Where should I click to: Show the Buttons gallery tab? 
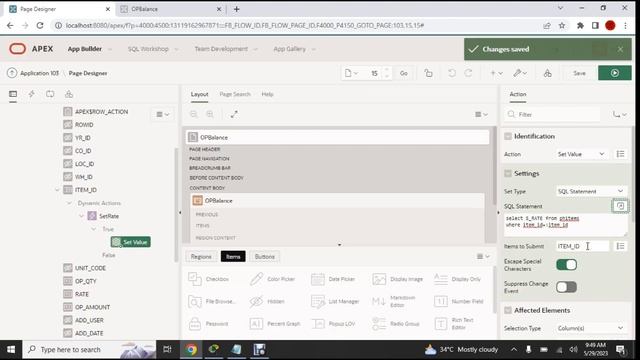pyautogui.click(x=264, y=256)
